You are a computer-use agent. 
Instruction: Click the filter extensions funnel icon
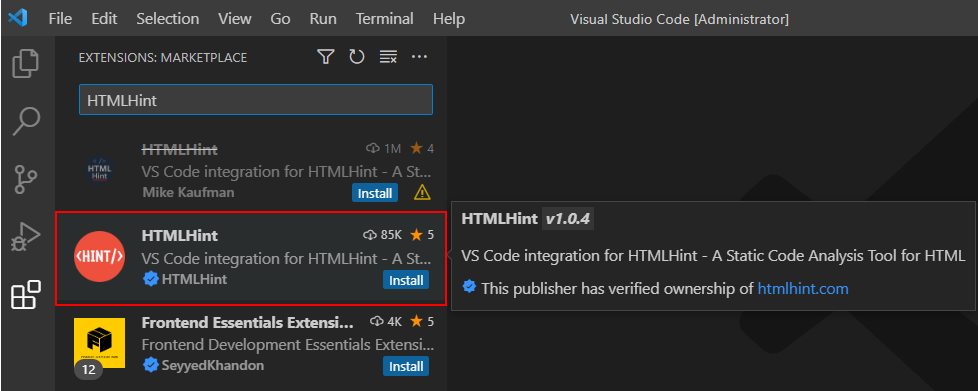click(x=325, y=57)
